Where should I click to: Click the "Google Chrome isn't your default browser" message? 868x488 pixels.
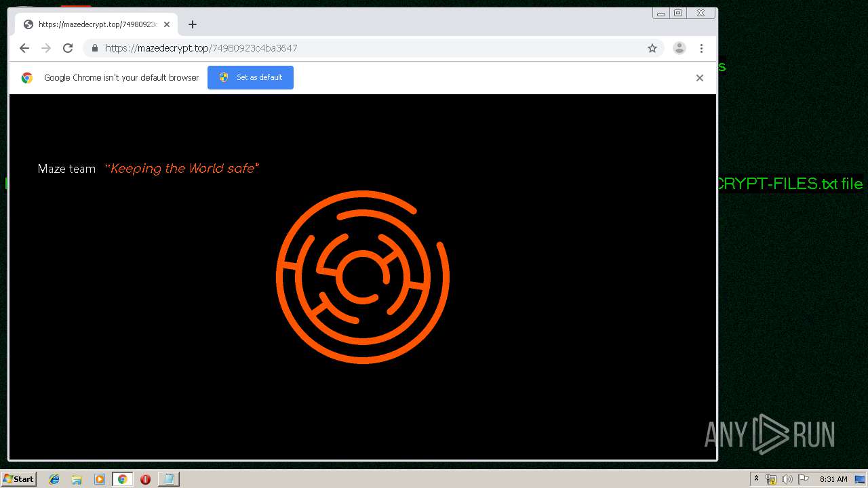point(121,78)
